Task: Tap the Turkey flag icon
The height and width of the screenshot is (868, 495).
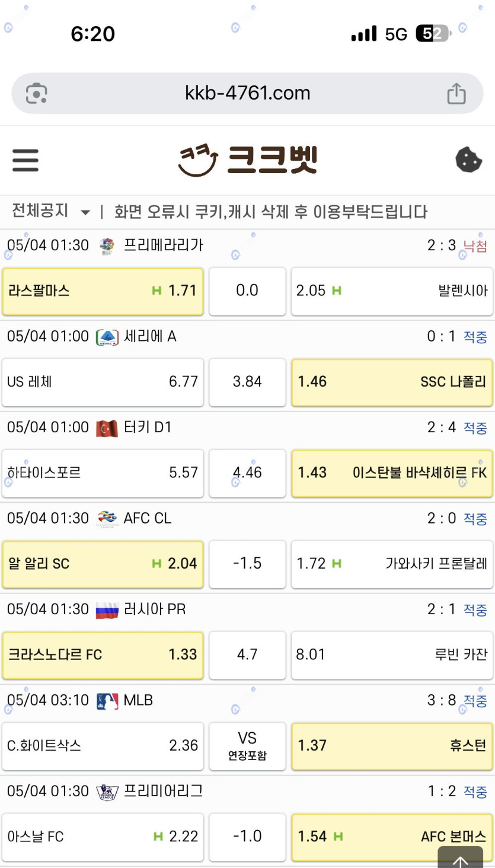Action: tap(107, 427)
